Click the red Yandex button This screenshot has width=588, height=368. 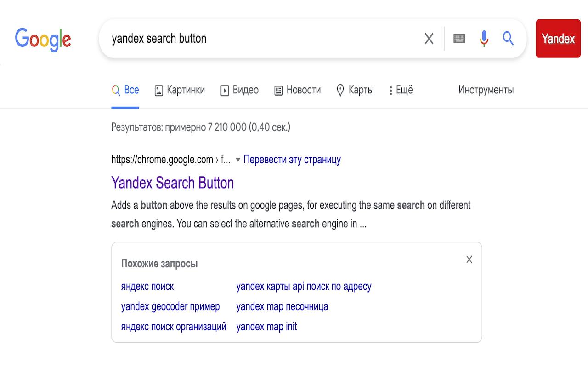point(558,39)
